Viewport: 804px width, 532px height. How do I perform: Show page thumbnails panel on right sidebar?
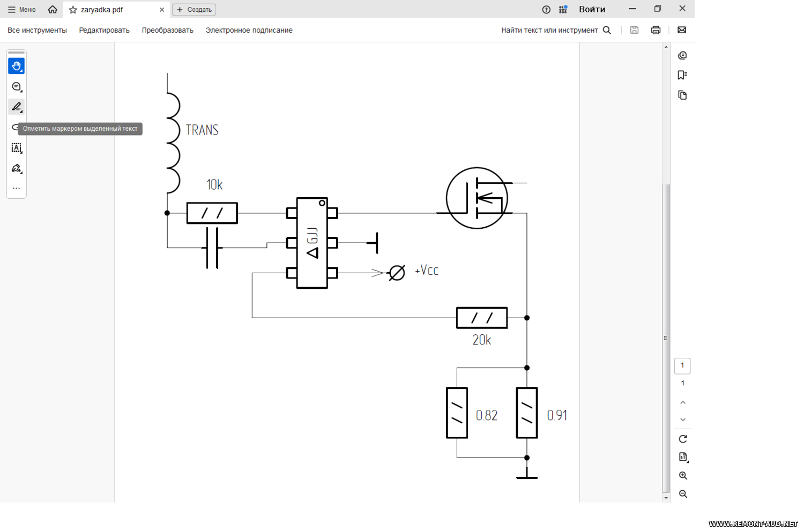[682, 95]
